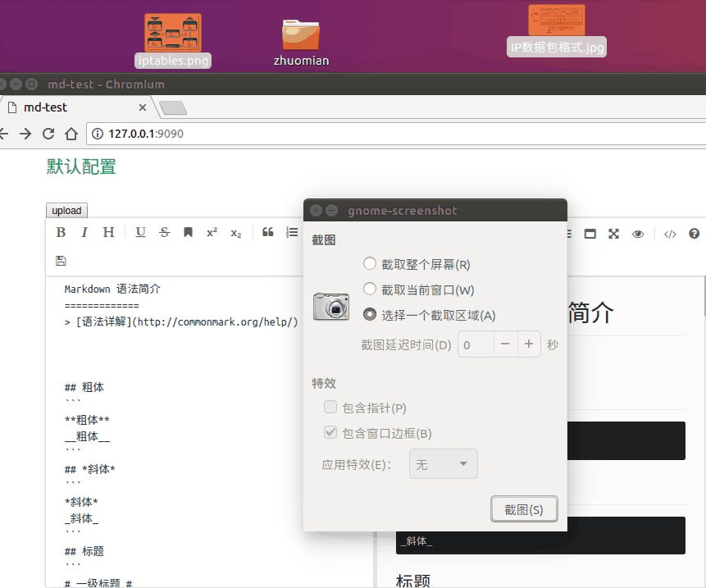Screen dimensions: 706x588
Task: Insert a blockquote with quote icon
Action: coord(268,232)
